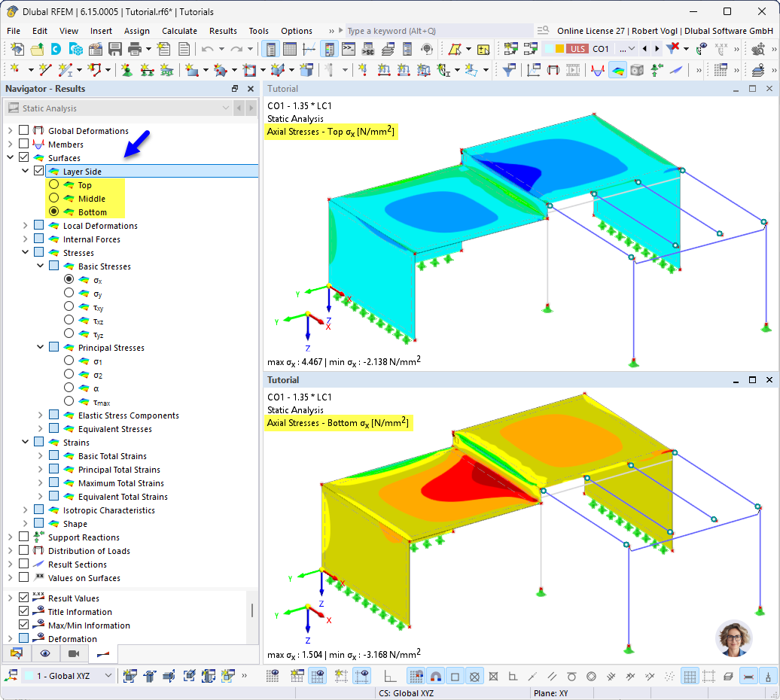Viewport: 780px width, 700px height.
Task: Toggle support reactions display icon
Action: pyautogui.click(x=657, y=70)
